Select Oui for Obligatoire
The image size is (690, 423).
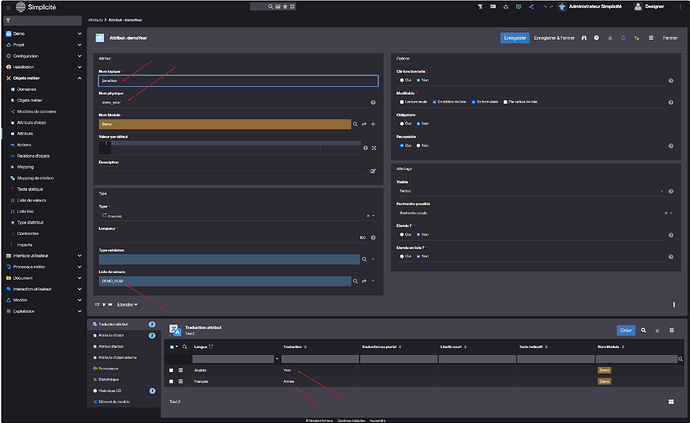click(402, 124)
